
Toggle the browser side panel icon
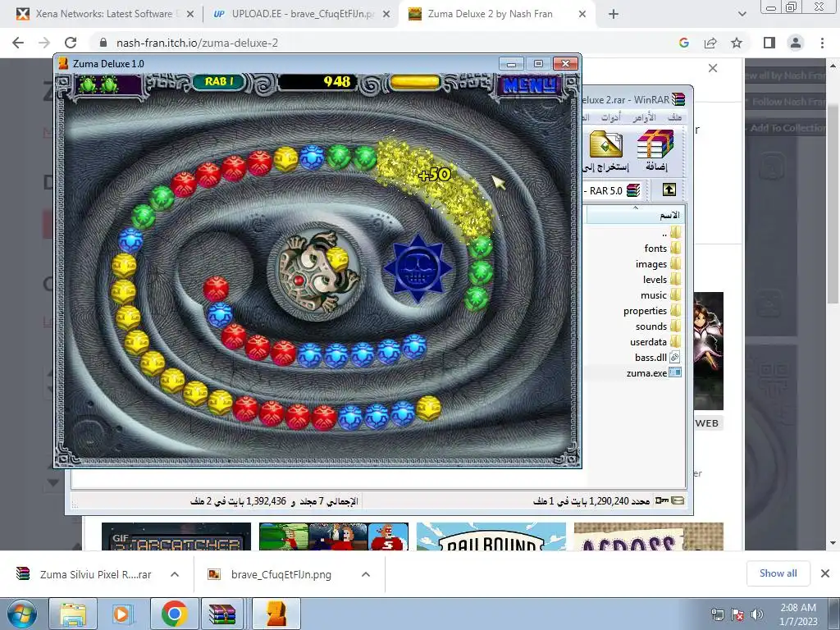[769, 43]
